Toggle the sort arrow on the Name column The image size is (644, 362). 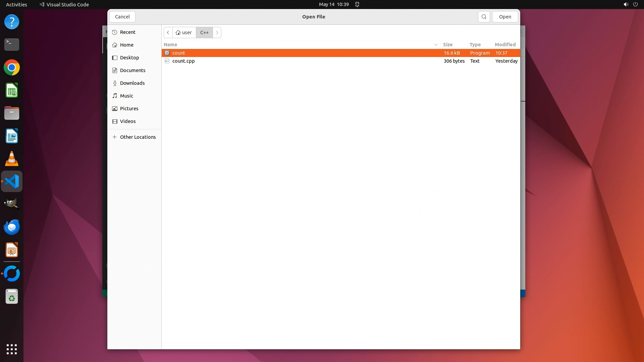pos(436,45)
